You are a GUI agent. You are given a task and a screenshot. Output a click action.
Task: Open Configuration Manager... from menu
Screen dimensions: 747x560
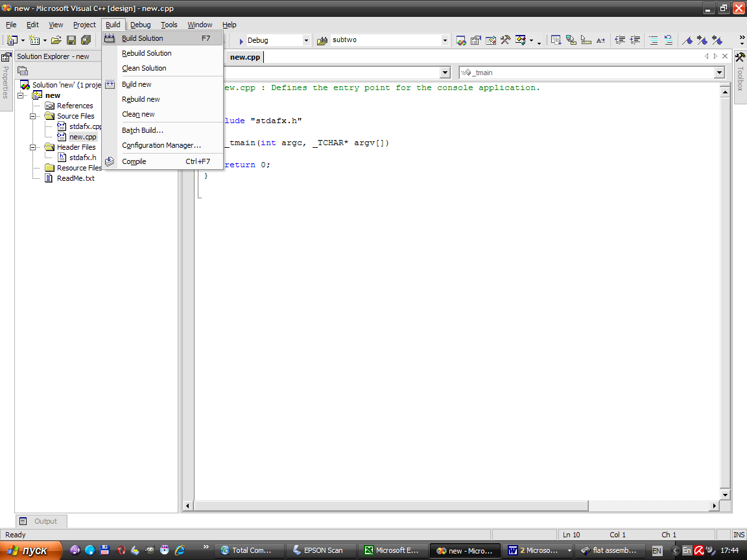[x=163, y=145]
